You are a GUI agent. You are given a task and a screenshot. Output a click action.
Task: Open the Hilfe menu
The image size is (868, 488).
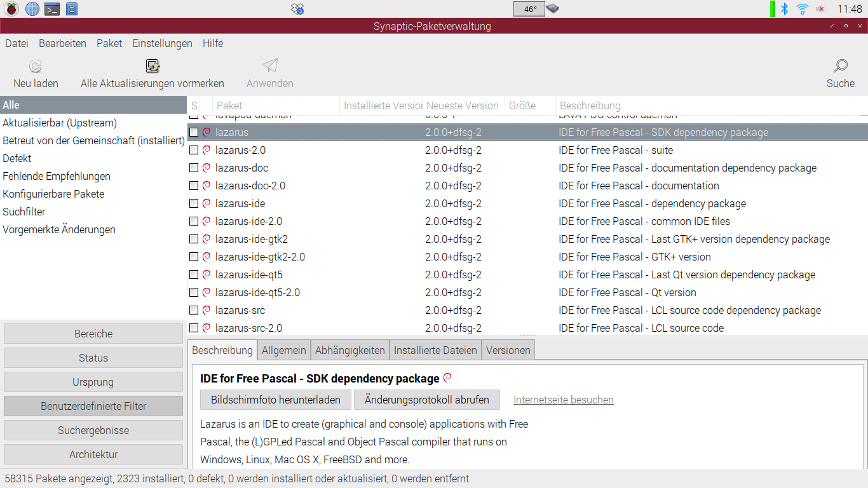pyautogui.click(x=213, y=43)
